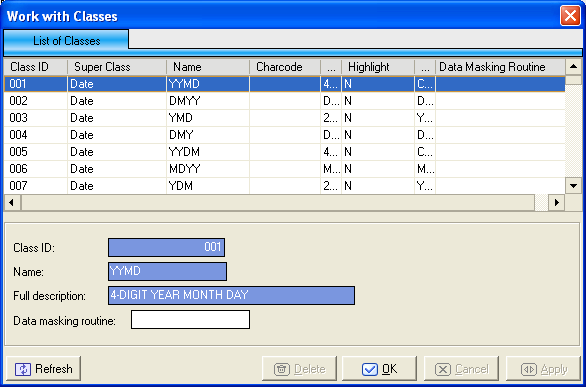Click the Super Class cell of row 002
The width and height of the screenshot is (586, 387).
click(x=117, y=101)
